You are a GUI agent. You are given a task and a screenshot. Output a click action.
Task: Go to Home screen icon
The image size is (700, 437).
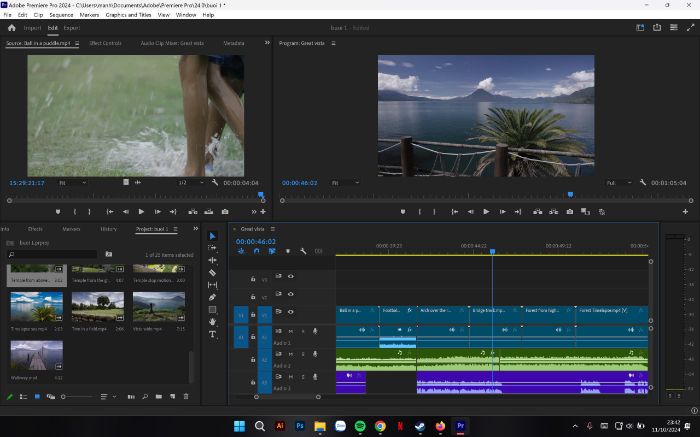pyautogui.click(x=12, y=28)
